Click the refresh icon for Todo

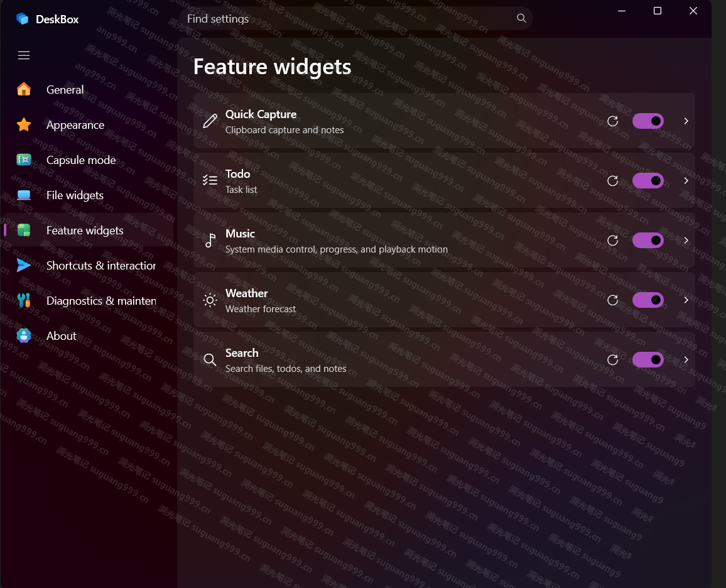click(x=612, y=180)
